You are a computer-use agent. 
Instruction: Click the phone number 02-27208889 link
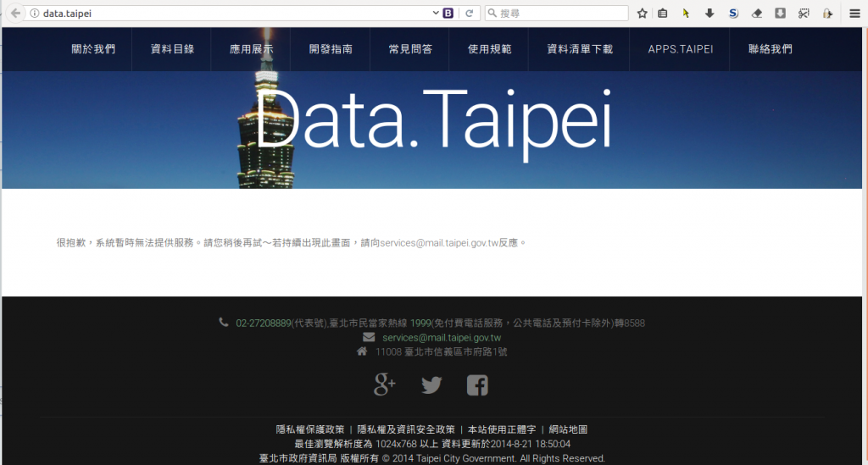pos(264,324)
